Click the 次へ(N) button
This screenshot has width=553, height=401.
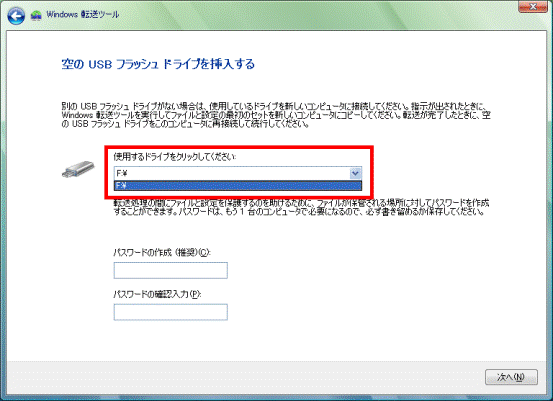coord(511,377)
